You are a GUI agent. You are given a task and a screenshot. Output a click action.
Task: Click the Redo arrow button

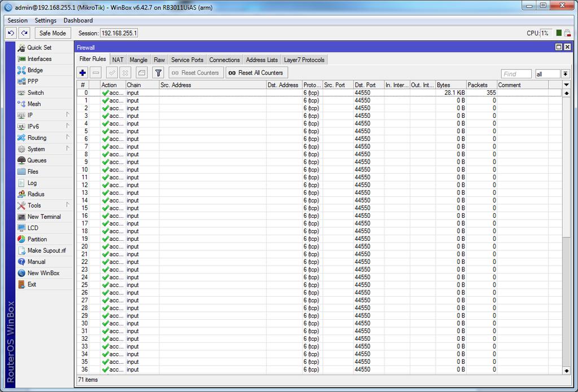click(24, 33)
